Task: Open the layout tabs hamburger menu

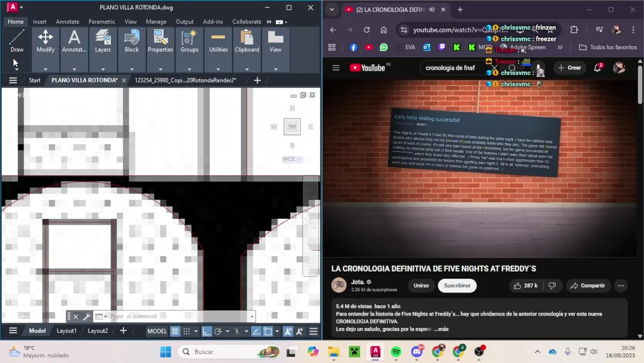Action: pos(13,331)
